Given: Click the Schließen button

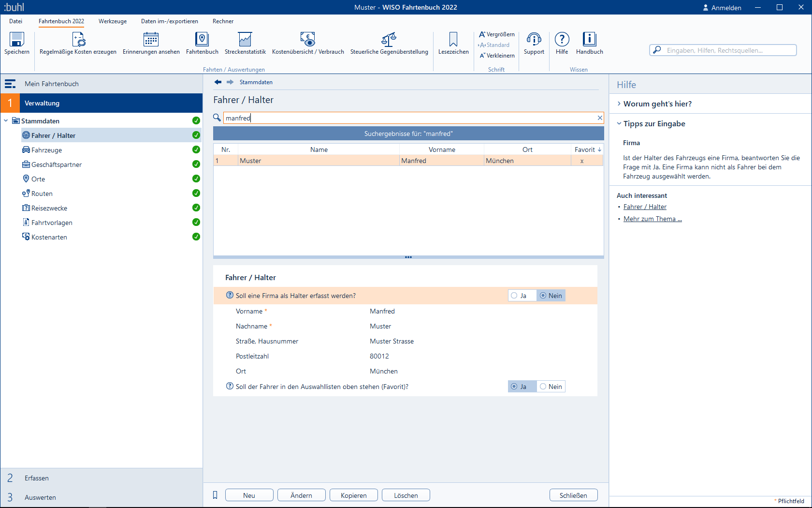Looking at the screenshot, I should click(x=574, y=495).
